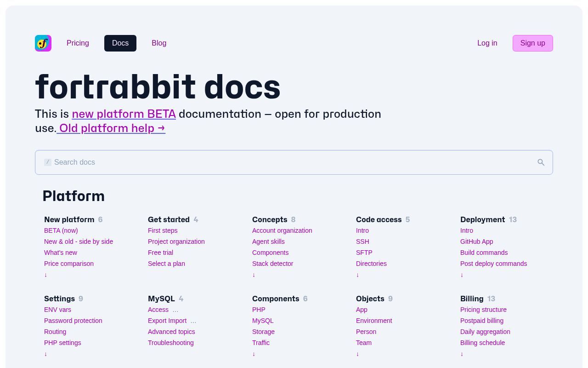Open What's new page
The height and width of the screenshot is (368, 588).
(61, 253)
